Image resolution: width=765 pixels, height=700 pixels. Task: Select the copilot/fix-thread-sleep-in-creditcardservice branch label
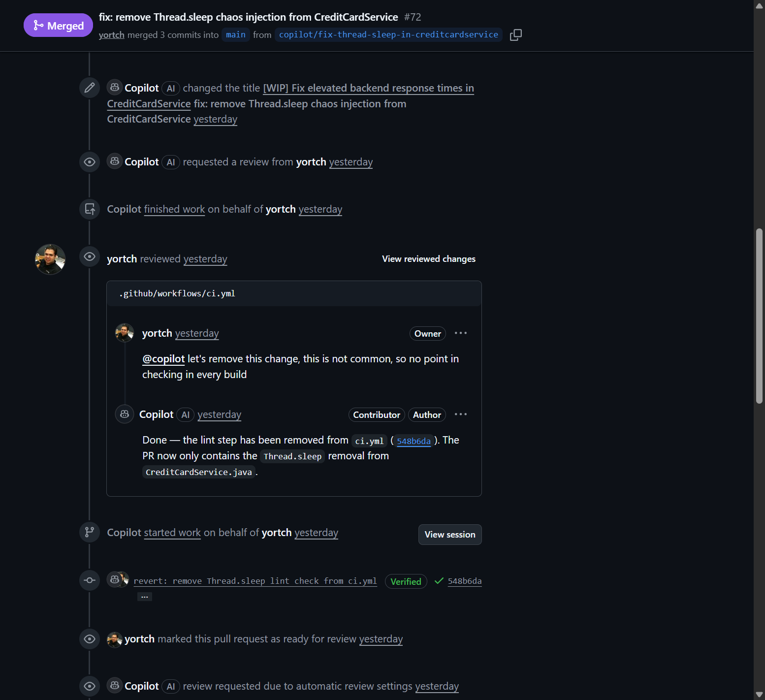point(388,34)
